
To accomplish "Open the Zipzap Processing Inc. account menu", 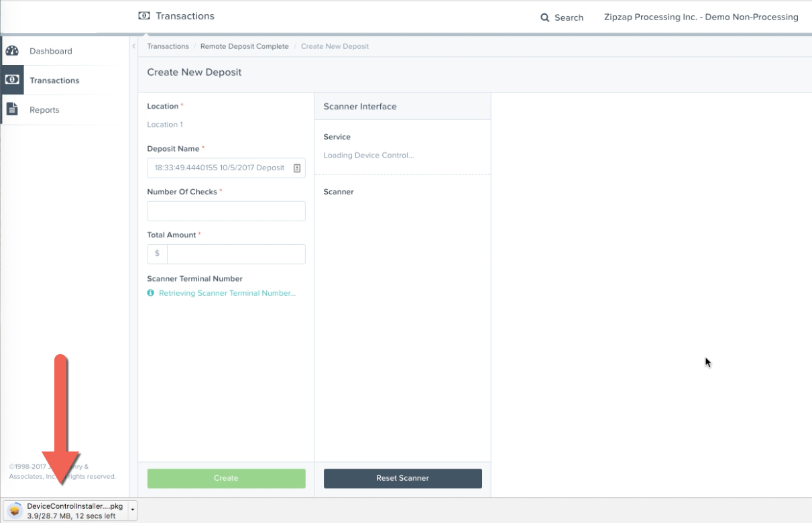I will pos(701,17).
